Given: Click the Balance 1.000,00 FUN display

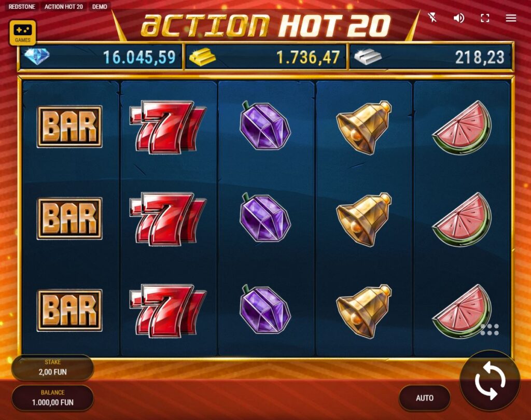Looking at the screenshot, I should pos(52,398).
